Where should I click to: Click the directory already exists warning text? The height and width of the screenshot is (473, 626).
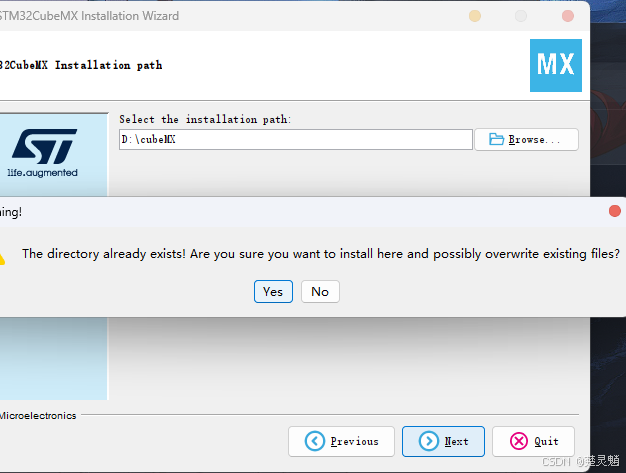(321, 254)
